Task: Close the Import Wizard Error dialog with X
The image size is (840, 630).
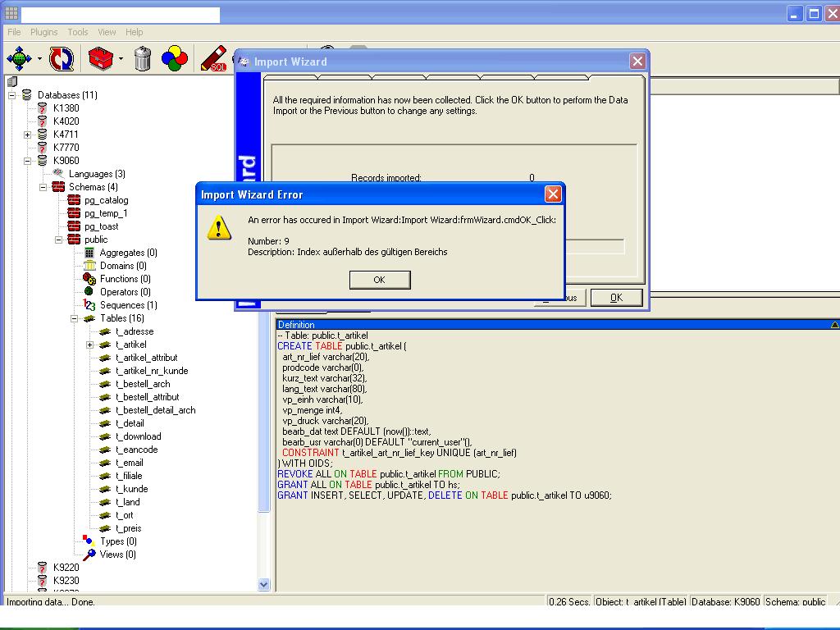Action: 553,194
